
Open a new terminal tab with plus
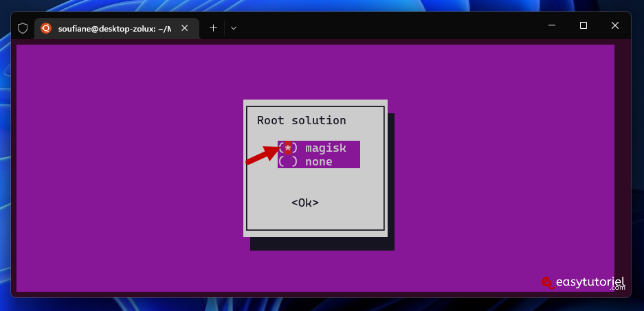[x=213, y=28]
